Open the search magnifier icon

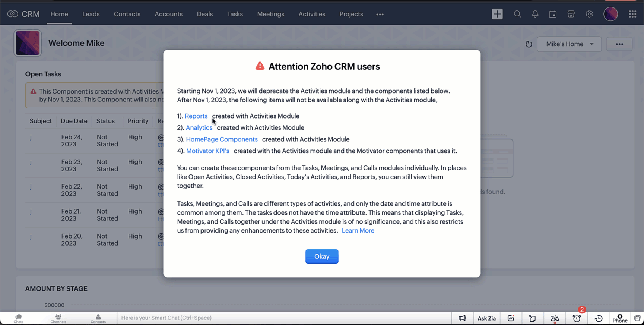(x=517, y=14)
